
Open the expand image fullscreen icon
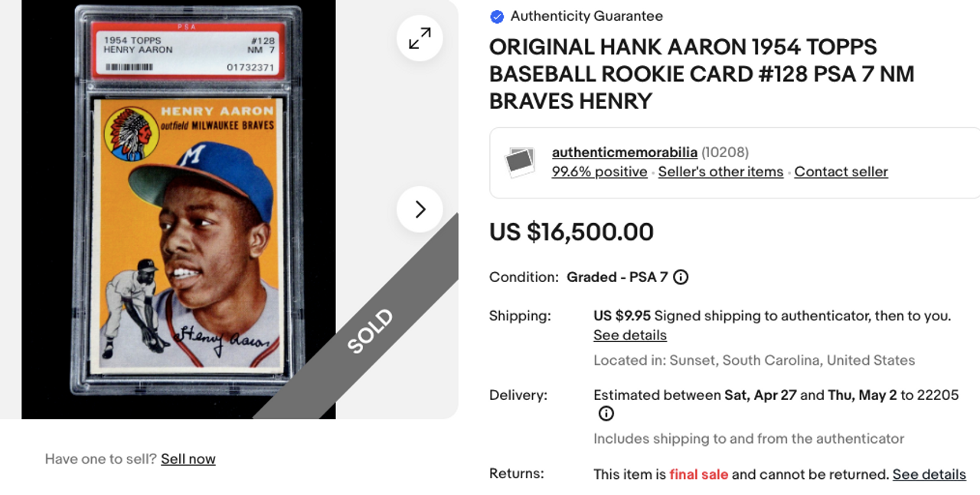(x=420, y=38)
